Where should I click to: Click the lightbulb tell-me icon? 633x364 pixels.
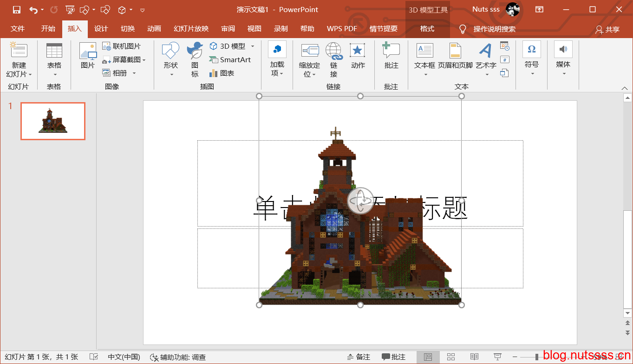[x=463, y=29]
